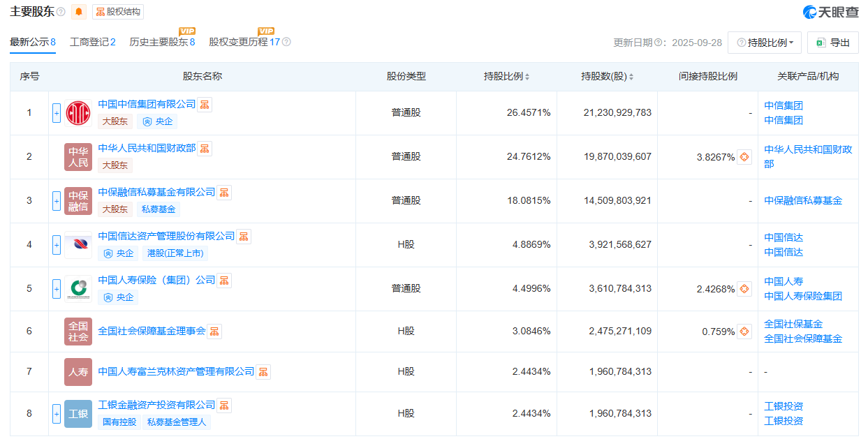The image size is (868, 439).
Task: Expand row 8 工银金融资产投资有限公司
Action: pos(57,414)
